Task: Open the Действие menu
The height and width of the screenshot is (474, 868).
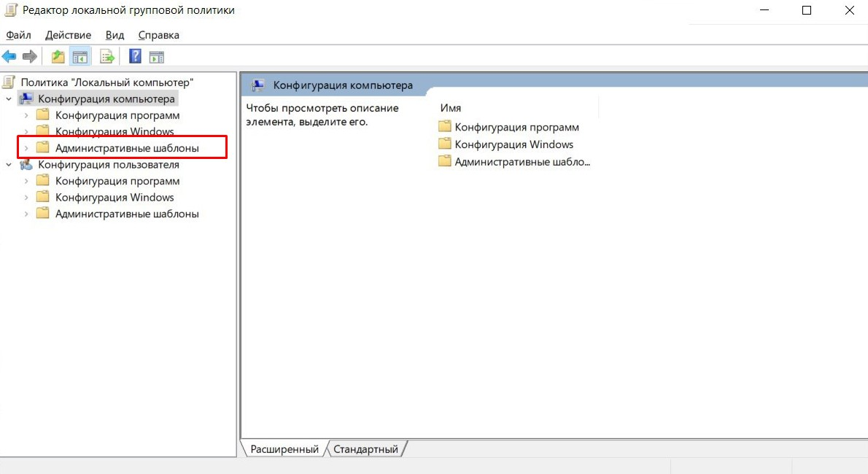Action: 68,35
